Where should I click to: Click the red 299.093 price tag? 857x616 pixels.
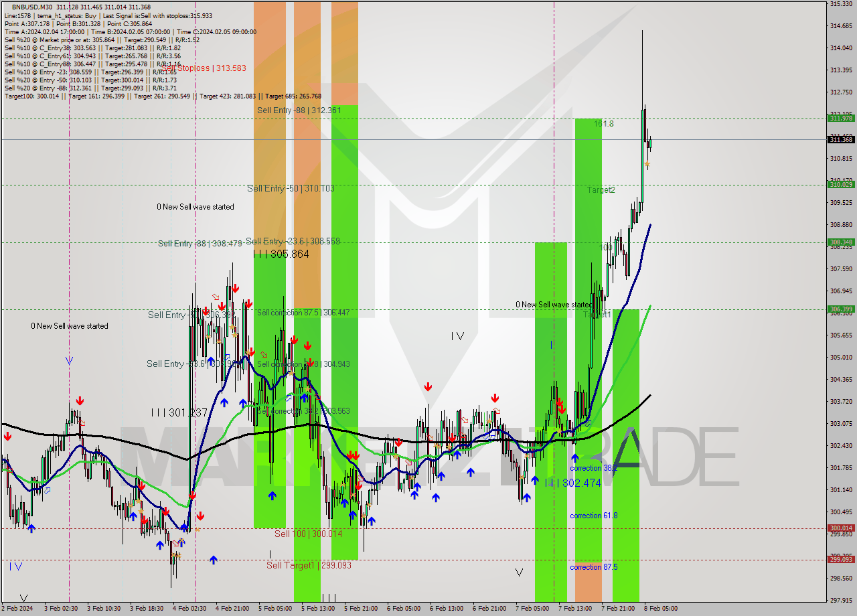841,560
